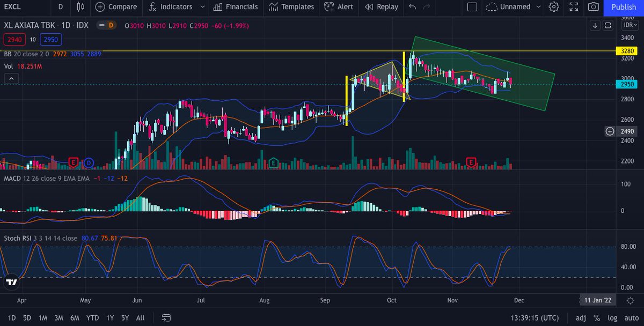
Task: Open chart settings gear in top toolbar
Action: (554, 7)
